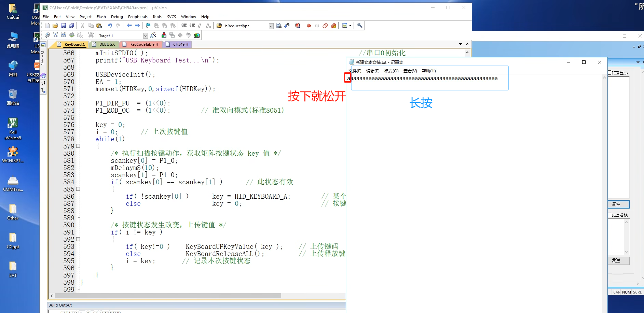Select the WCHISPT desktop icon
The image size is (644, 313).
(13, 155)
